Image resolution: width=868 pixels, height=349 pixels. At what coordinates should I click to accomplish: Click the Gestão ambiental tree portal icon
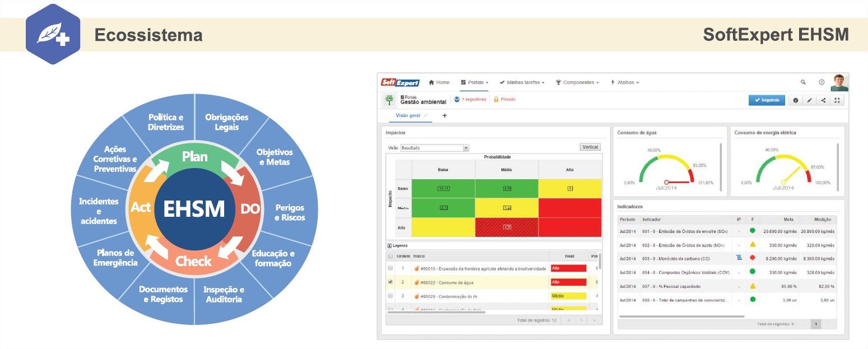tap(389, 100)
